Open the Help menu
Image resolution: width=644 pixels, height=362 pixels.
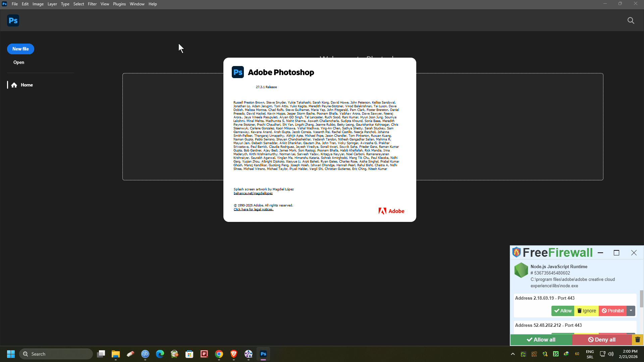[153, 4]
